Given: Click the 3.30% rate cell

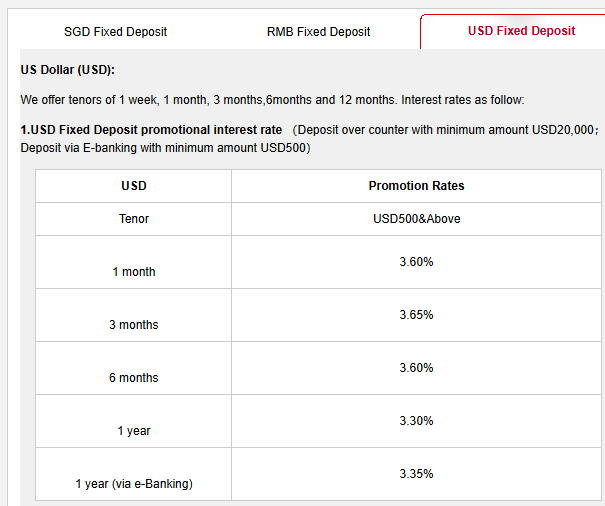Looking at the screenshot, I should [x=416, y=421].
